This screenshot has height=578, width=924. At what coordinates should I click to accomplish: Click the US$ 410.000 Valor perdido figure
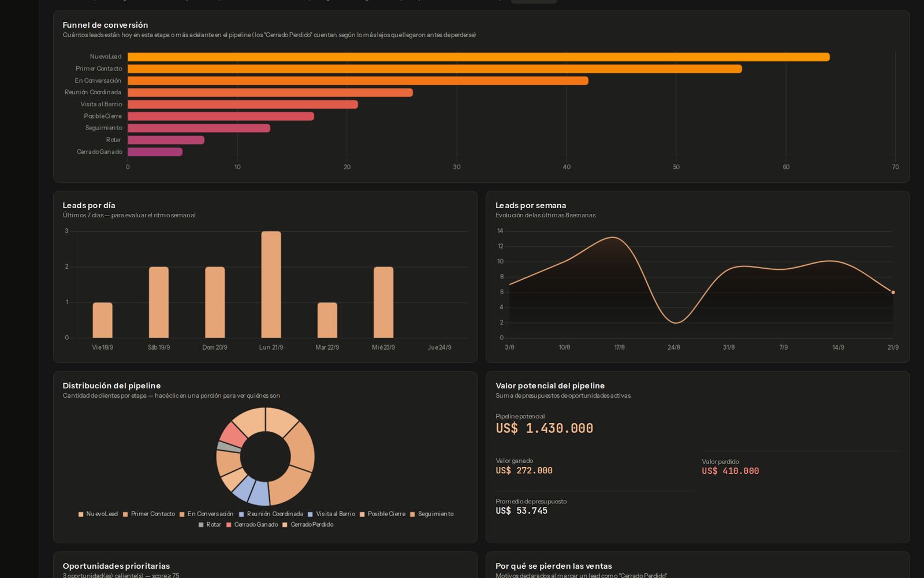[x=730, y=471]
